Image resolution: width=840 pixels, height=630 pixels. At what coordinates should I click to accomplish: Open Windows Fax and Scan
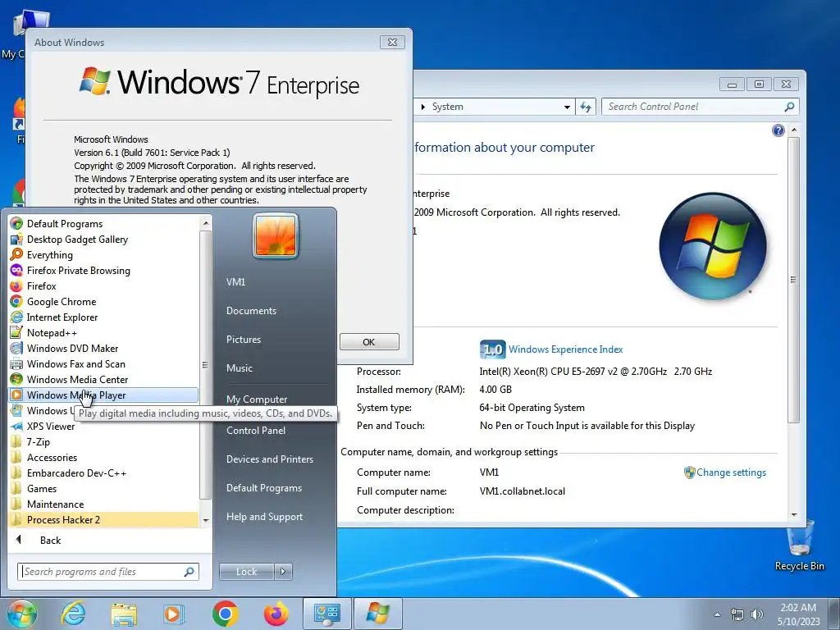[104, 363]
